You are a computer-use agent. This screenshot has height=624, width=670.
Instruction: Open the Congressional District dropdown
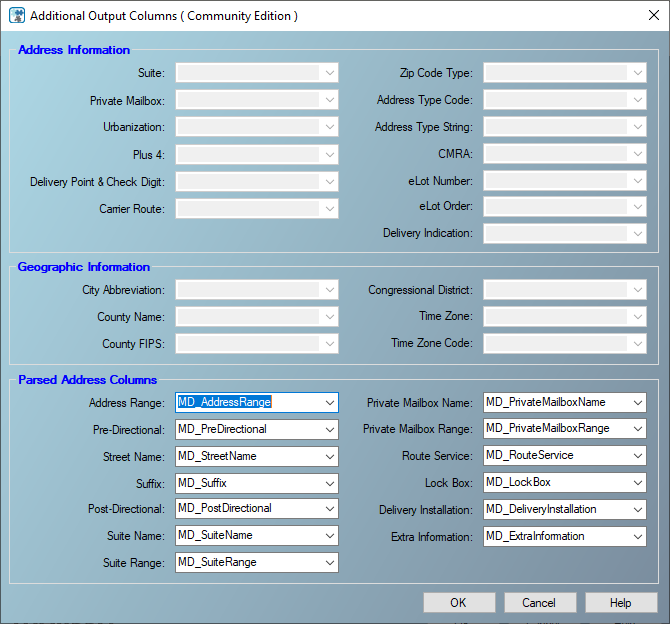click(x=565, y=290)
